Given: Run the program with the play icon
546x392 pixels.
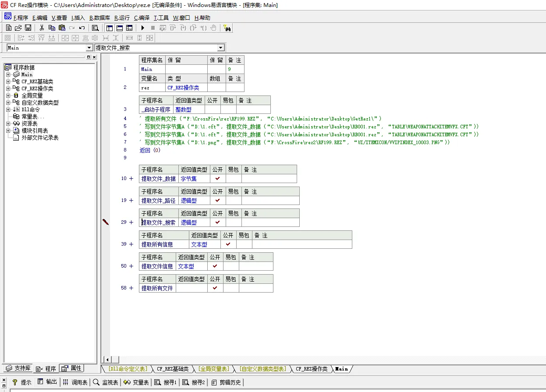Looking at the screenshot, I should (x=143, y=28).
